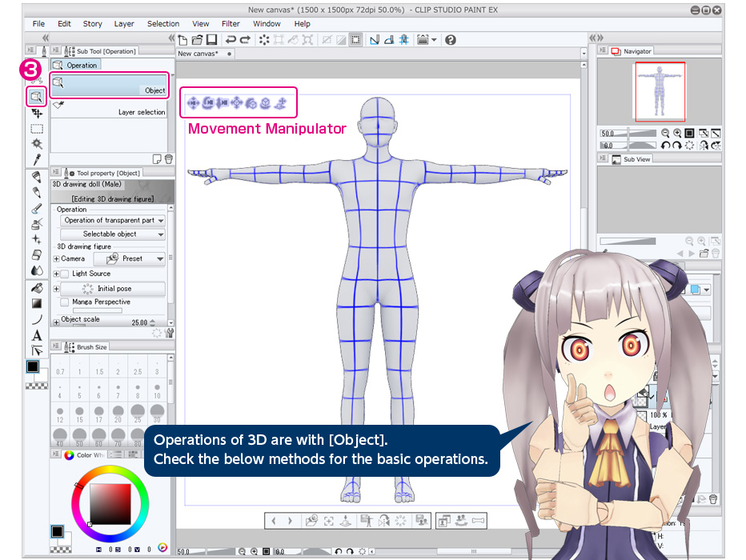Choose the Gradient tool
The height and width of the screenshot is (560, 746).
(37, 303)
